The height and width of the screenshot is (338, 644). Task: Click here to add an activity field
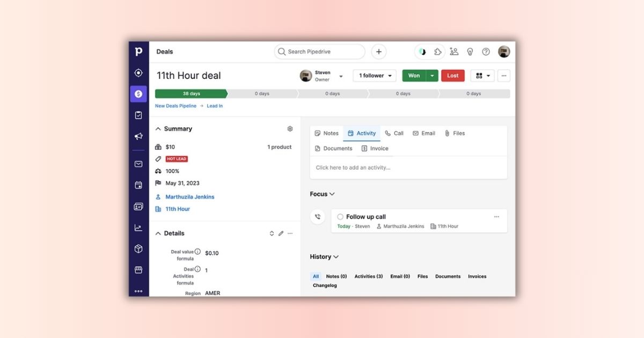point(408,168)
